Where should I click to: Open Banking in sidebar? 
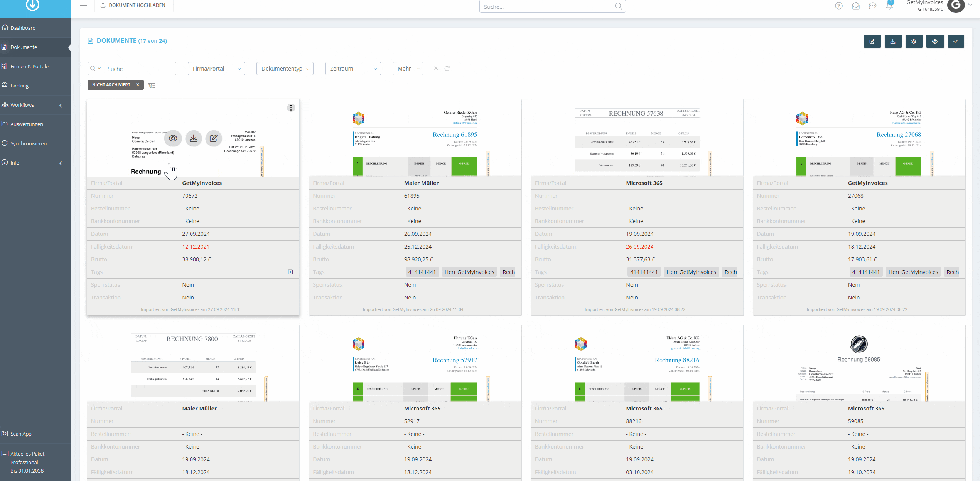[x=35, y=86]
